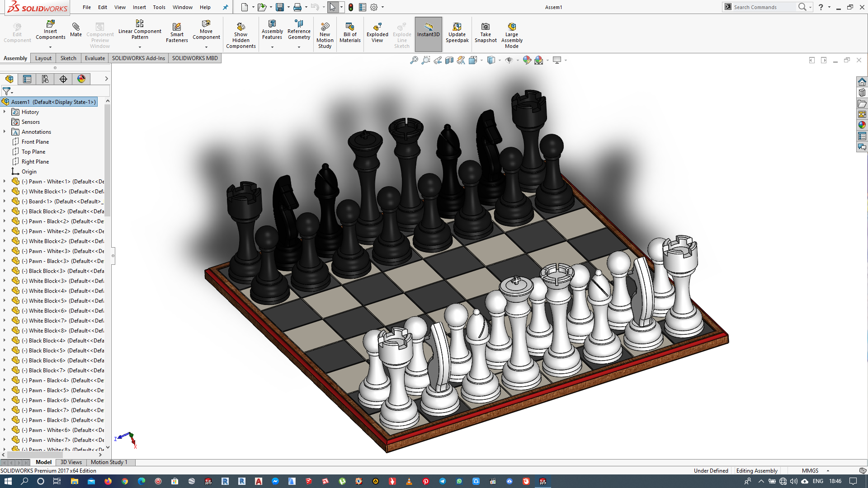
Task: Click the Mate tool
Action: [76, 30]
